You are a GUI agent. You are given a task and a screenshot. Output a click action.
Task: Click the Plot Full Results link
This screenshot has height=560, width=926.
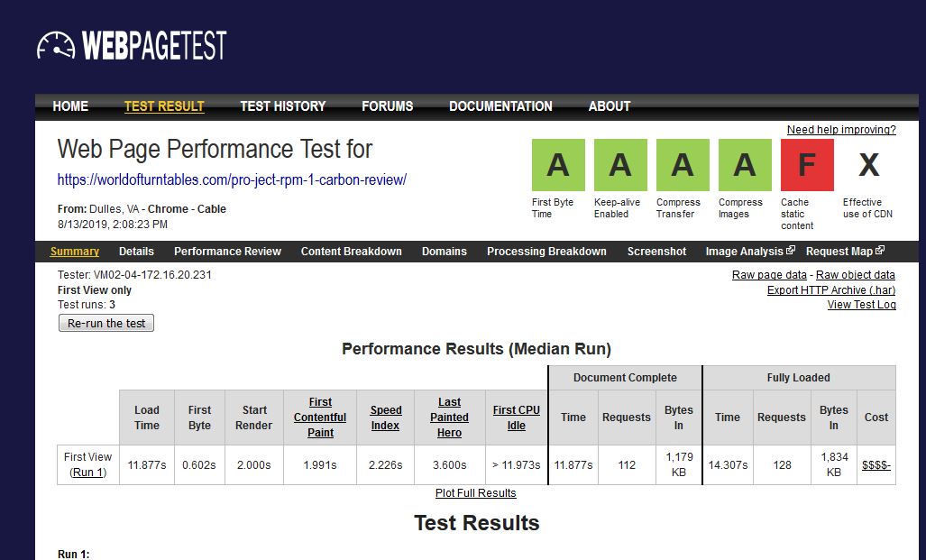(476, 493)
